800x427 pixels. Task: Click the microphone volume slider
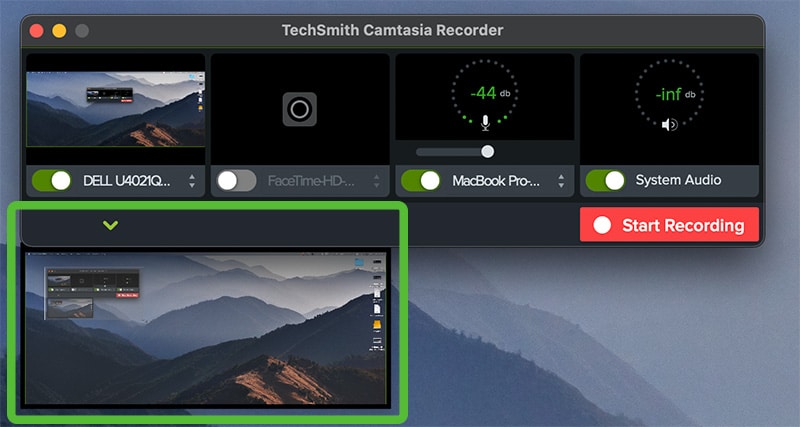pos(455,152)
